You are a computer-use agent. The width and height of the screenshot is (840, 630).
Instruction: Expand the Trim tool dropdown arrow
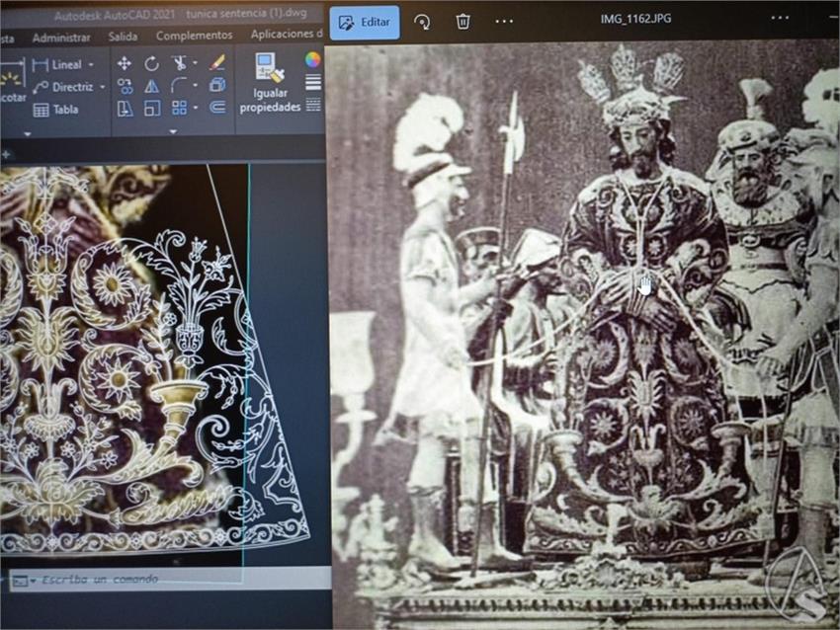pyautogui.click(x=194, y=63)
